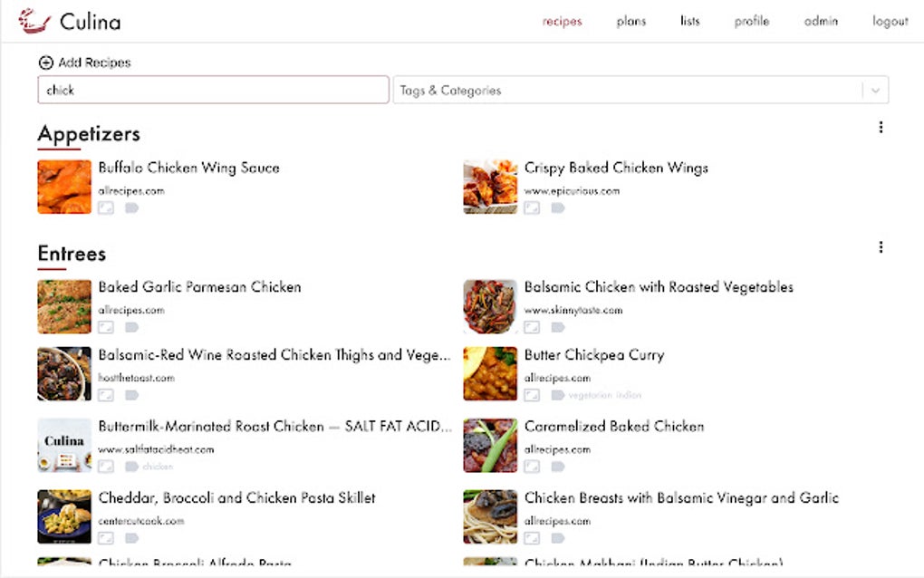Open the Appetizers section three-dot menu
This screenshot has height=578, width=924.
(881, 128)
